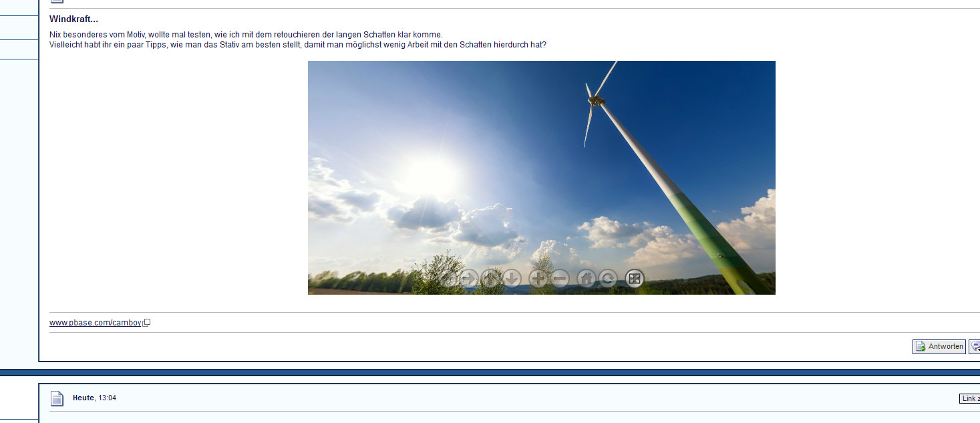Pan the panorama right with the arrow control
Viewport: 980px width, 423px height.
pyautogui.click(x=469, y=279)
